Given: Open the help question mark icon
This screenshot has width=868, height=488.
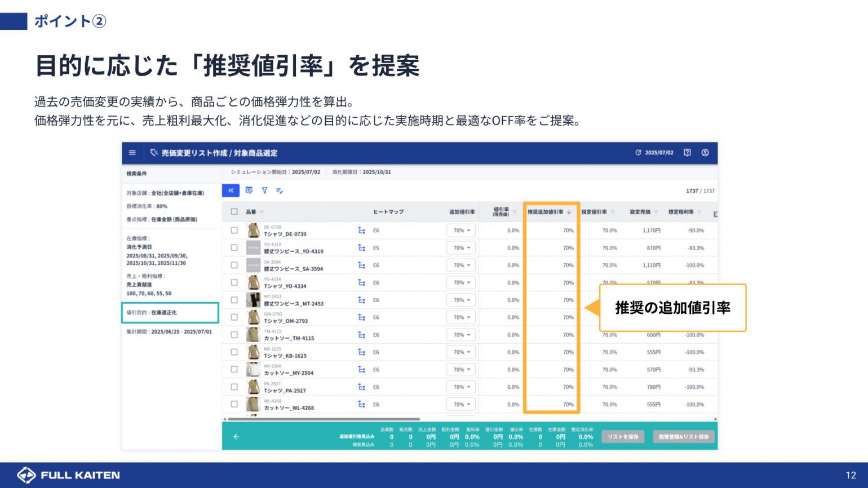Looking at the screenshot, I should pyautogui.click(x=687, y=153).
